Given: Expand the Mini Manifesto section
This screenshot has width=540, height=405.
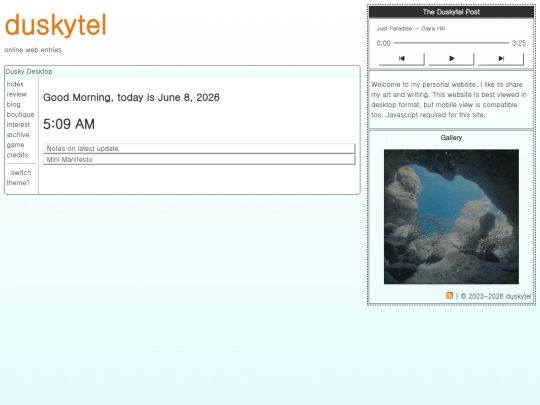Looking at the screenshot, I should [x=199, y=159].
